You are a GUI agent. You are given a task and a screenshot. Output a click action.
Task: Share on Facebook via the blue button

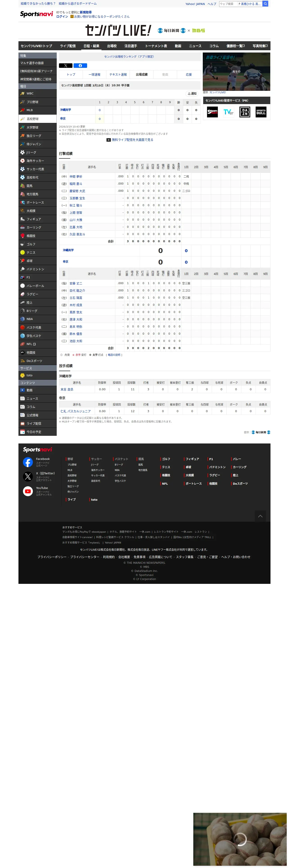[80, 66]
